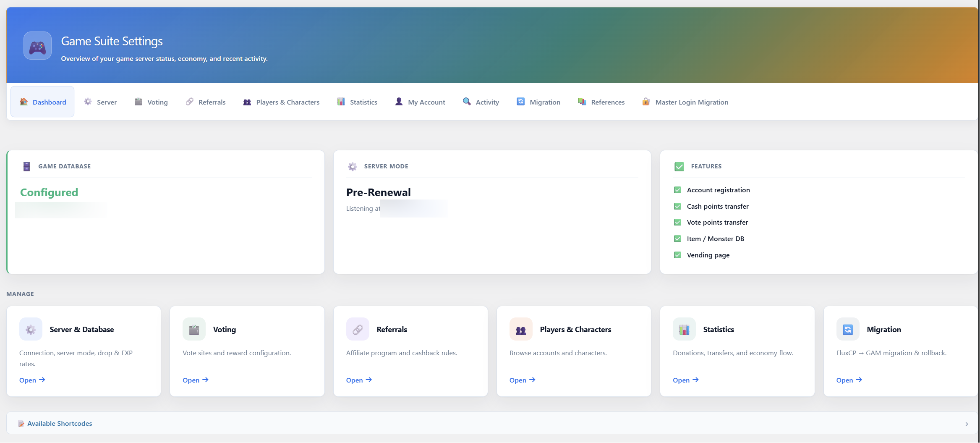Select the Migration tab
Image resolution: width=980 pixels, height=443 pixels.
point(538,102)
